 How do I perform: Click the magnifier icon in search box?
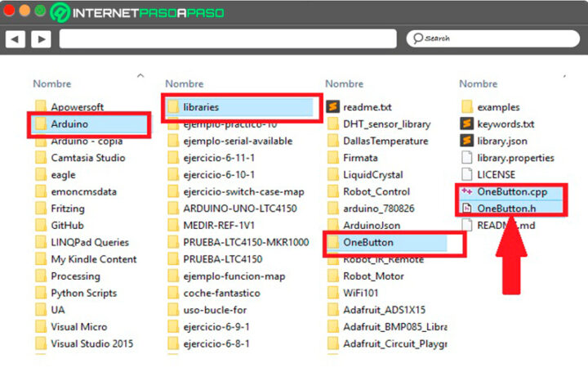[417, 38]
